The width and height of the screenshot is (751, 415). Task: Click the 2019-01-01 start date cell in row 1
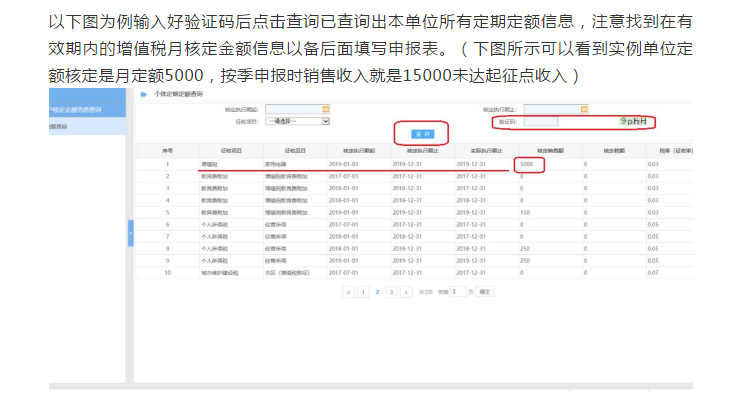(343, 164)
